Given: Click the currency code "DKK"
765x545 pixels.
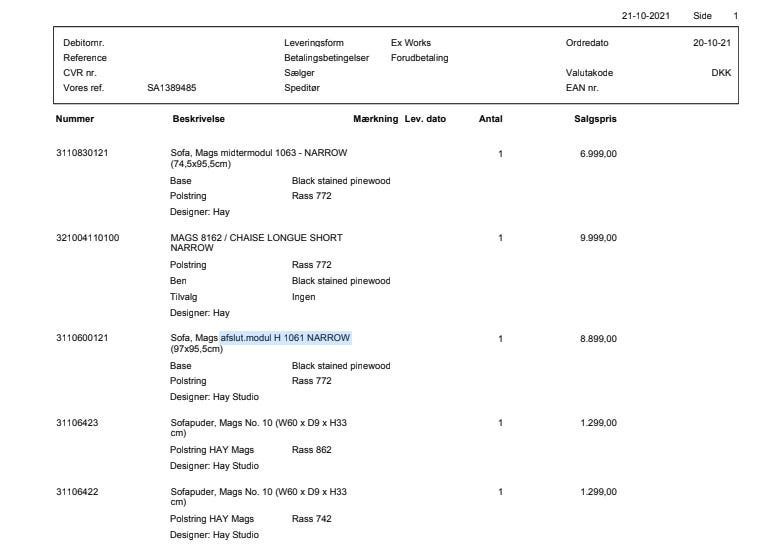Looking at the screenshot, I should [721, 73].
